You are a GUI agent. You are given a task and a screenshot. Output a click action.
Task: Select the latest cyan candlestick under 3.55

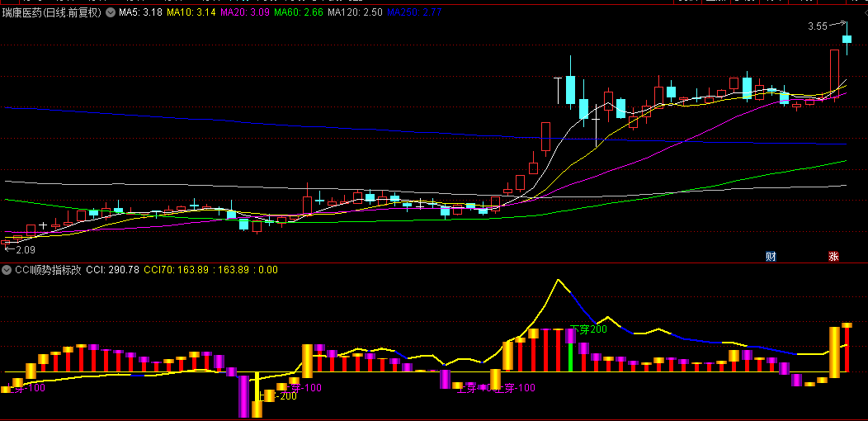pos(847,38)
